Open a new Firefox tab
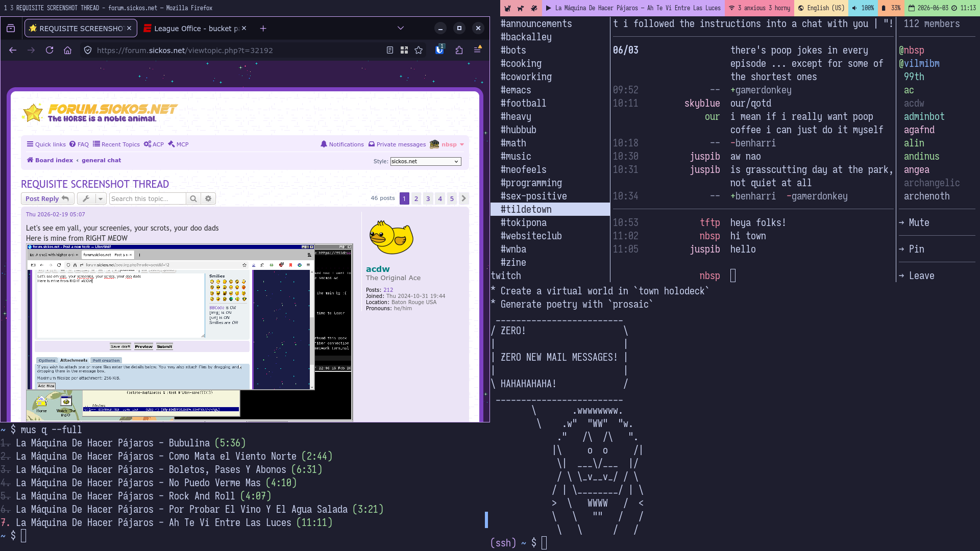 [x=263, y=29]
